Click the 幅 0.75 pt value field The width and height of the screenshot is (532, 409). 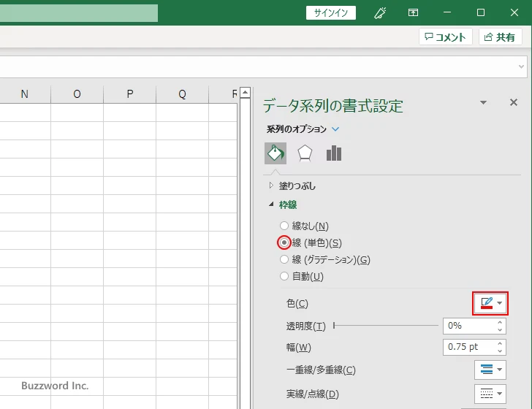(x=470, y=347)
